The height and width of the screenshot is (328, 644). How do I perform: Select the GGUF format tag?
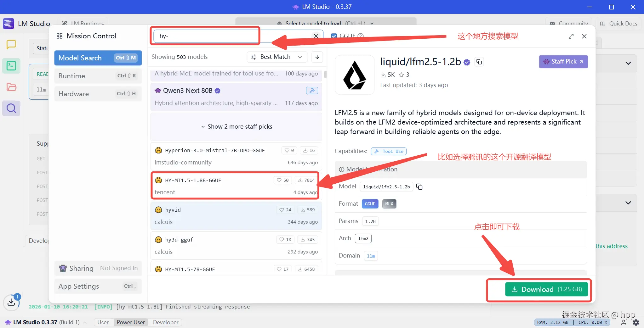[370, 204]
